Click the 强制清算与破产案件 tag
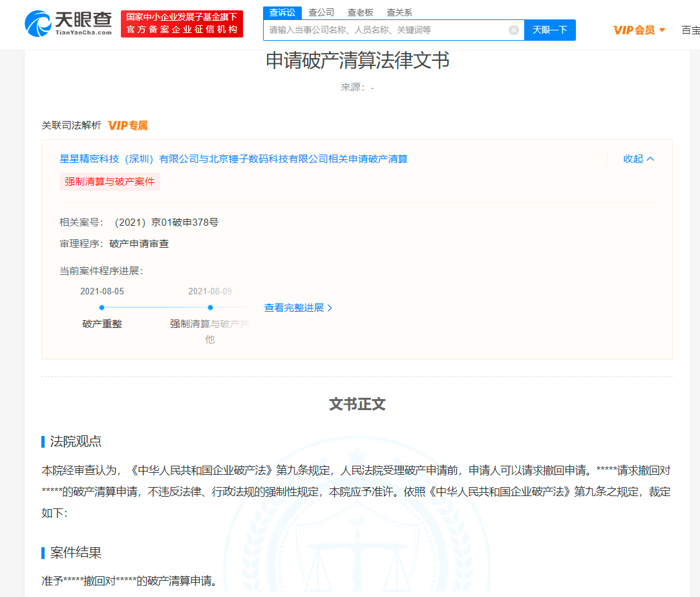Screen dimensions: 700x597 [x=110, y=182]
